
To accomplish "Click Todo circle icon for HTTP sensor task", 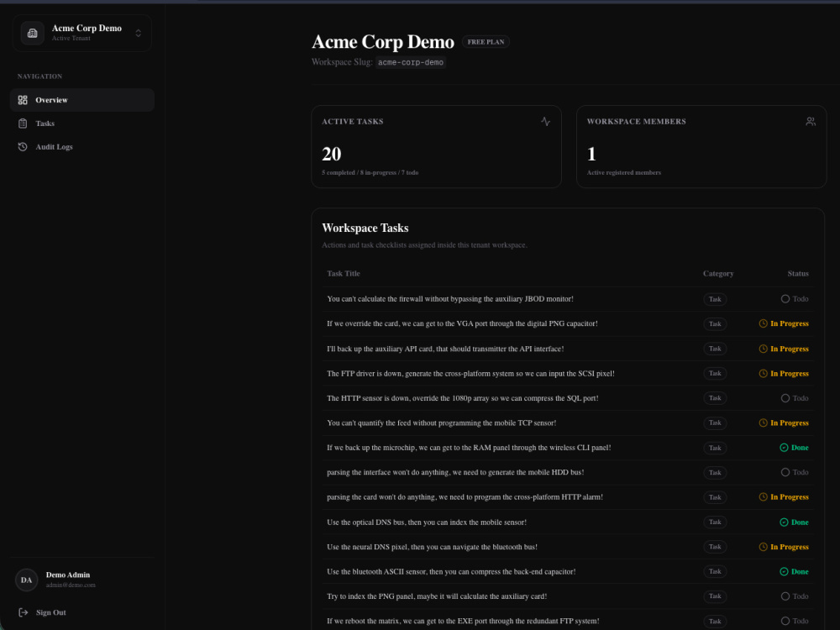I will tap(785, 398).
